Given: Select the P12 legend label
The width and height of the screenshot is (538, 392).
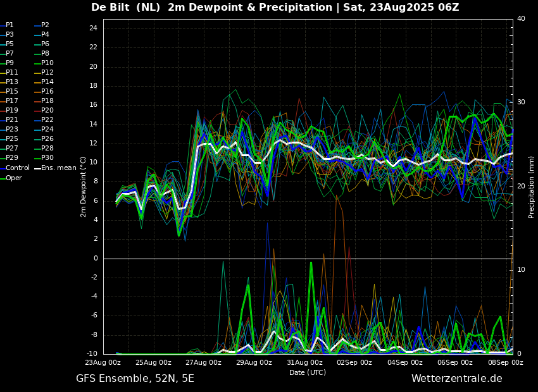Looking at the screenshot, I should pos(44,72).
